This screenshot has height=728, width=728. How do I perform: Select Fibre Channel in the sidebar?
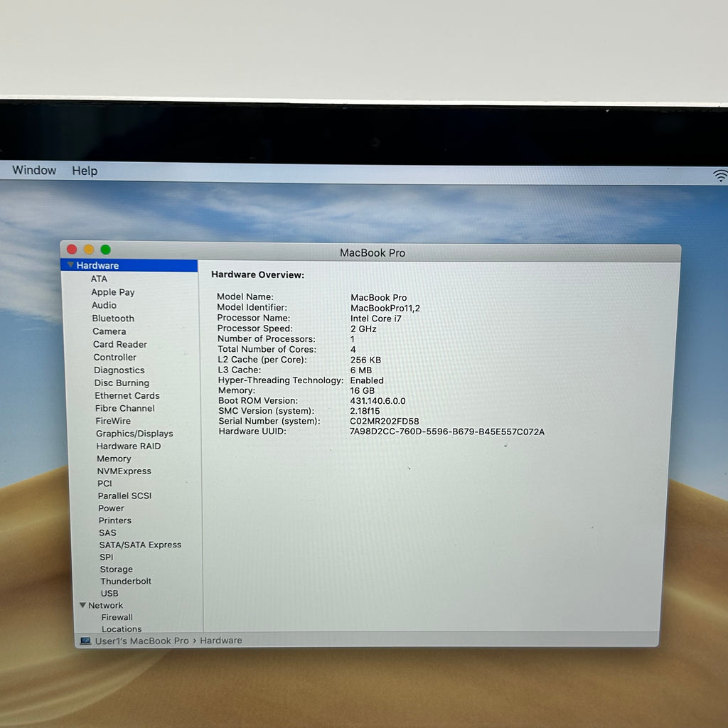125,408
